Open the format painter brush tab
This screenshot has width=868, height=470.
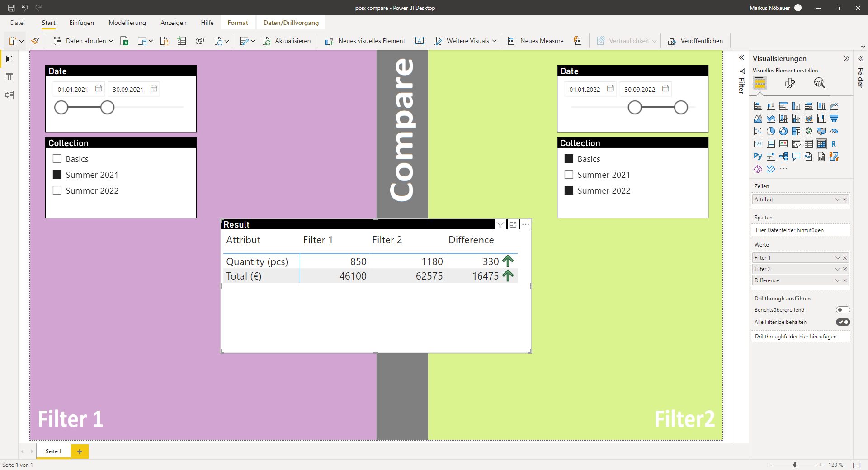[x=790, y=83]
